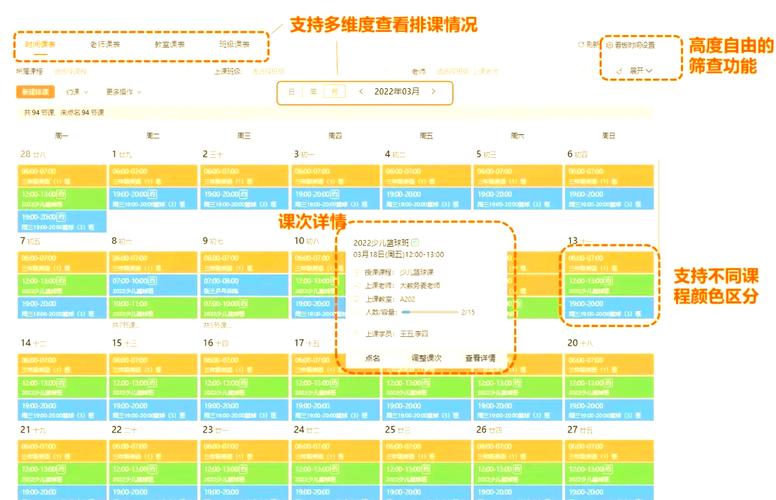This screenshot has width=776, height=500.
Task: Switch to the 时间课表 tab
Action: pyautogui.click(x=41, y=45)
